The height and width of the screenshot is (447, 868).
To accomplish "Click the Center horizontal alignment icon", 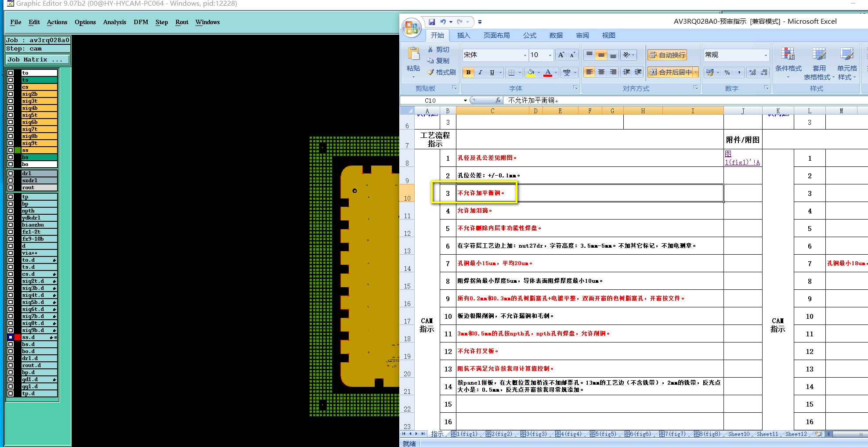I will click(x=601, y=72).
